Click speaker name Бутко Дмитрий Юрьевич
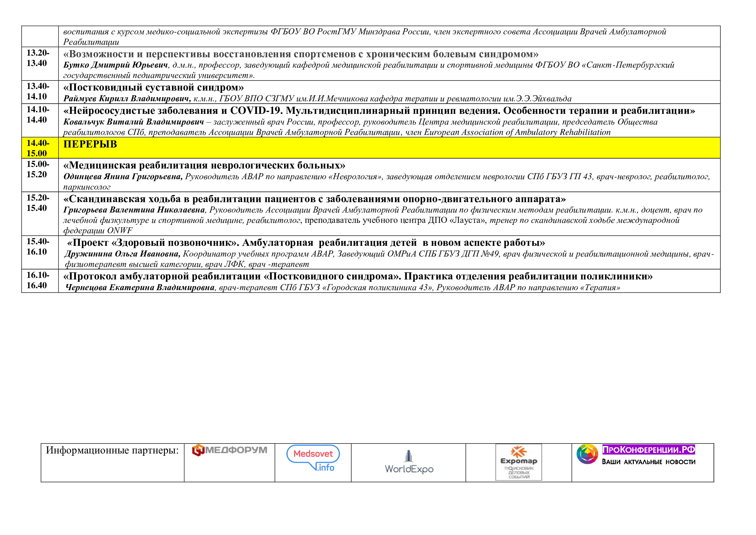 [116, 65]
